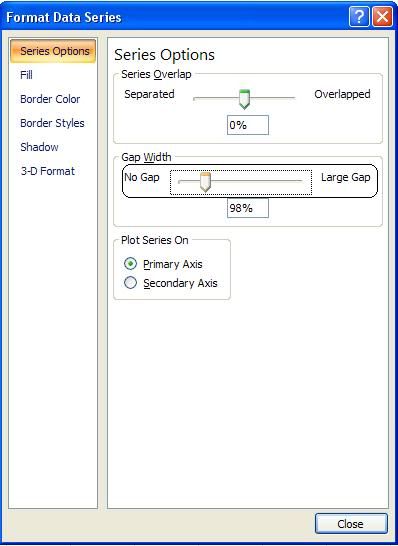
Task: Click the Close button
Action: pos(351,523)
